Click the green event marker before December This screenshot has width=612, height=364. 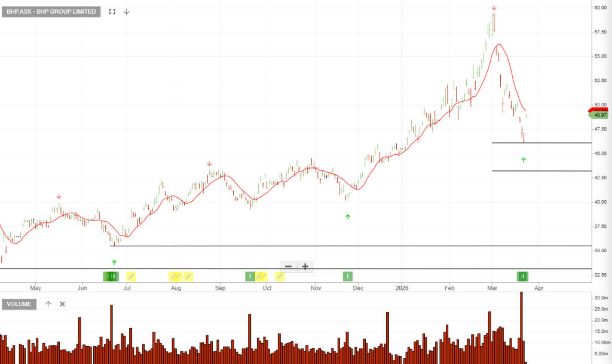348,276
